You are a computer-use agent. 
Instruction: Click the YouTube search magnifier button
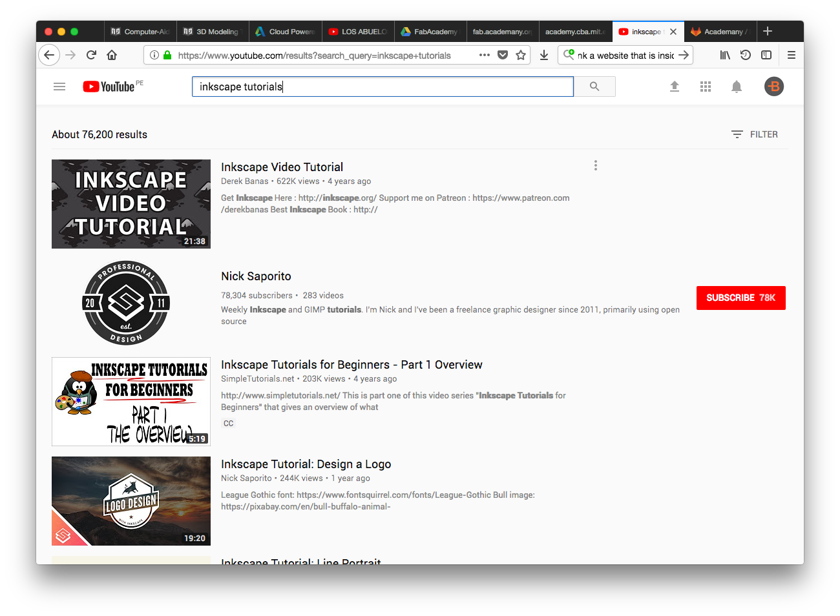coord(594,87)
